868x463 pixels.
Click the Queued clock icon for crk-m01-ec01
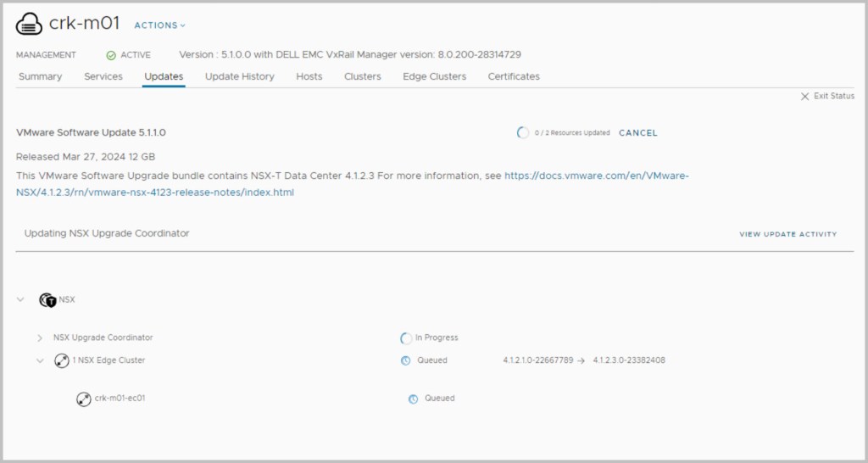coord(413,399)
